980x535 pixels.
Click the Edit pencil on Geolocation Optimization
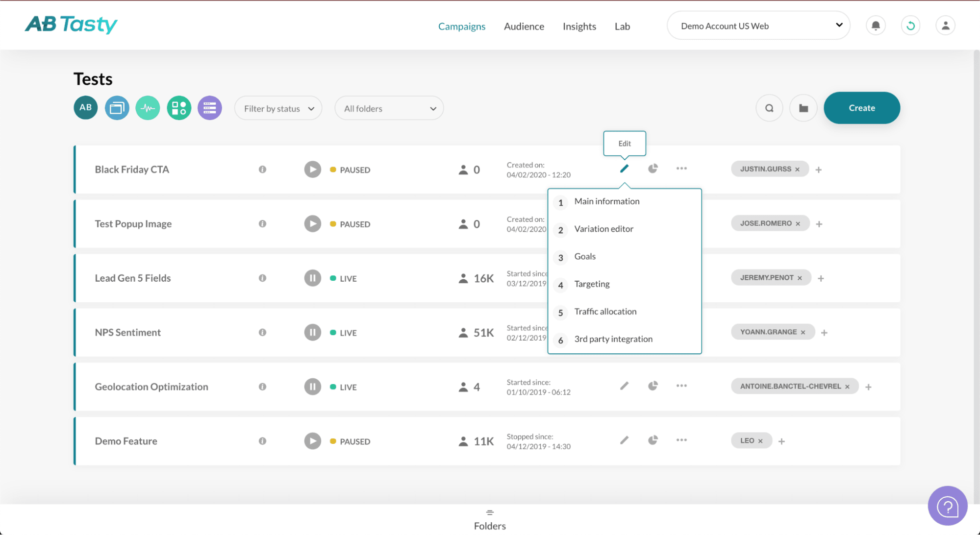tap(624, 386)
